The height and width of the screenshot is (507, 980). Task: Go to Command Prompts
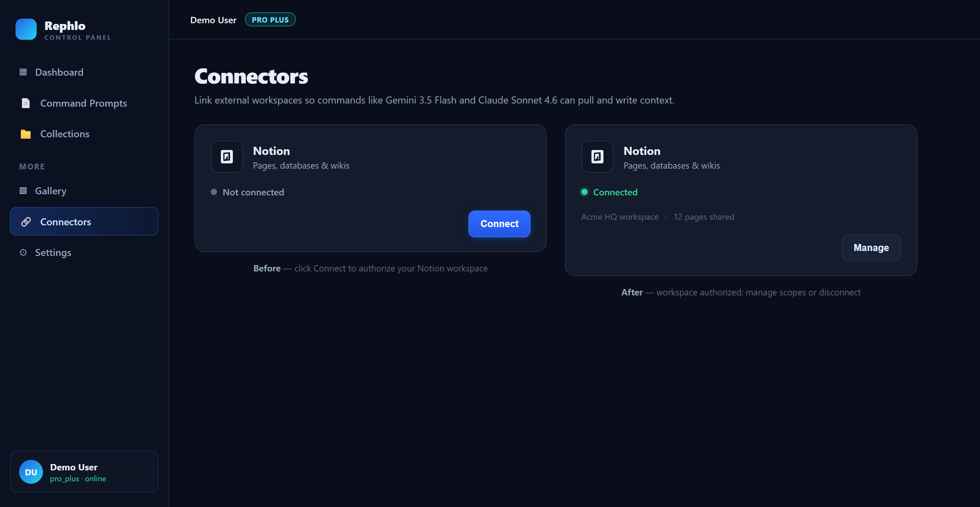84,103
